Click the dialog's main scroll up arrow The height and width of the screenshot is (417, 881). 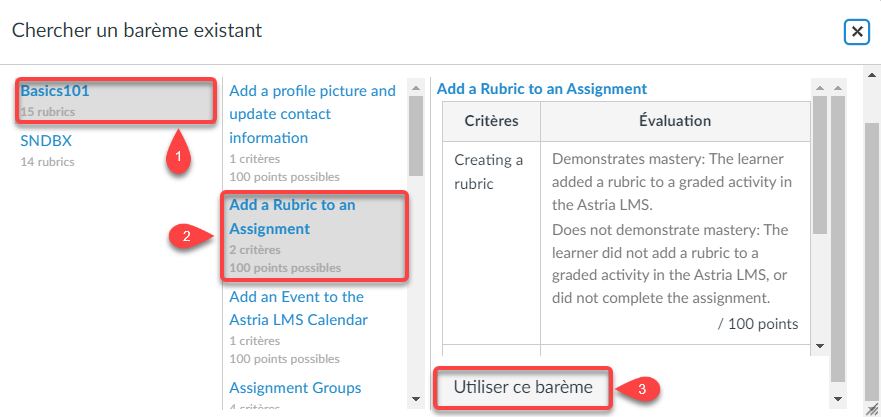click(871, 74)
